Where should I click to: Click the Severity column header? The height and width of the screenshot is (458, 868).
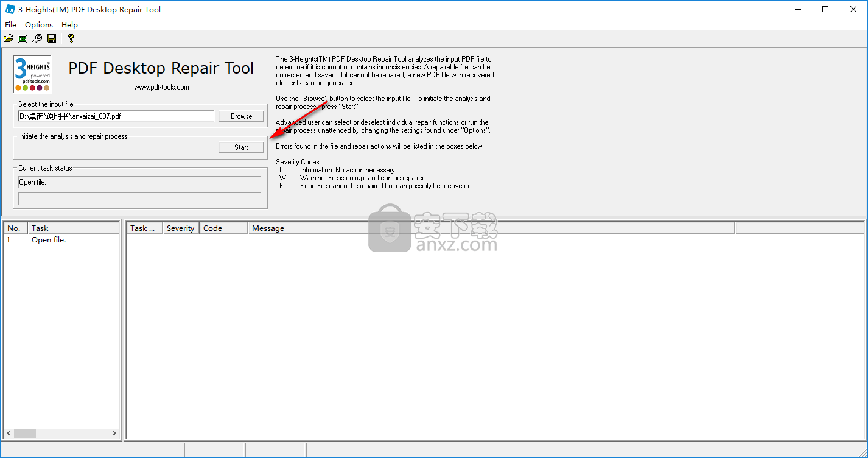pos(181,228)
